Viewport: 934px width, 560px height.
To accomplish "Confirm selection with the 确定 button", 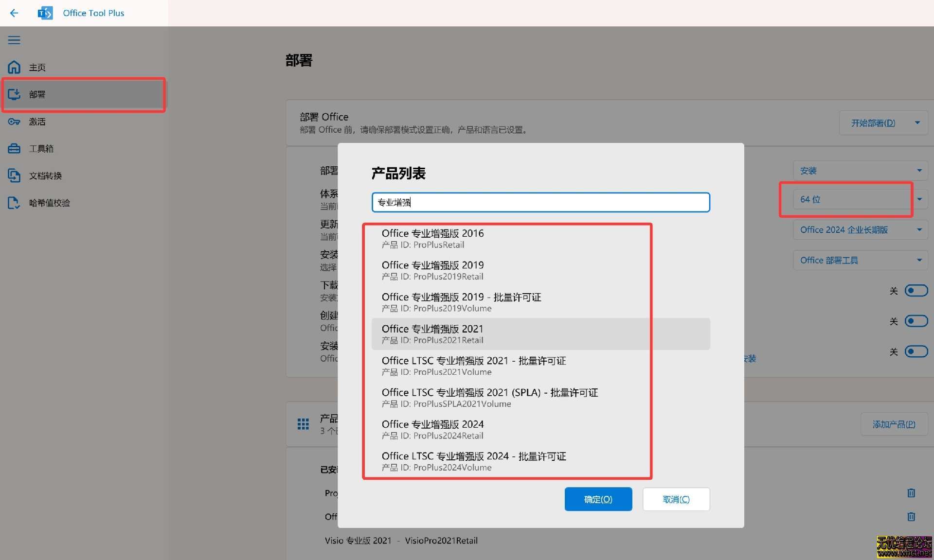I will point(598,499).
